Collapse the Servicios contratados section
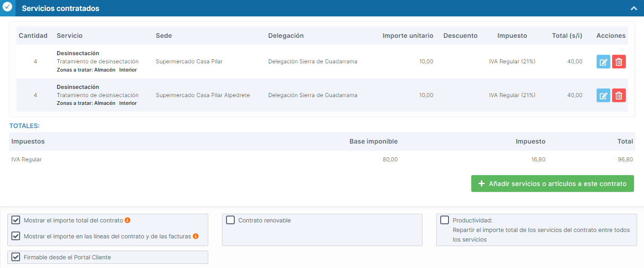The width and height of the screenshot is (644, 268). [634, 8]
